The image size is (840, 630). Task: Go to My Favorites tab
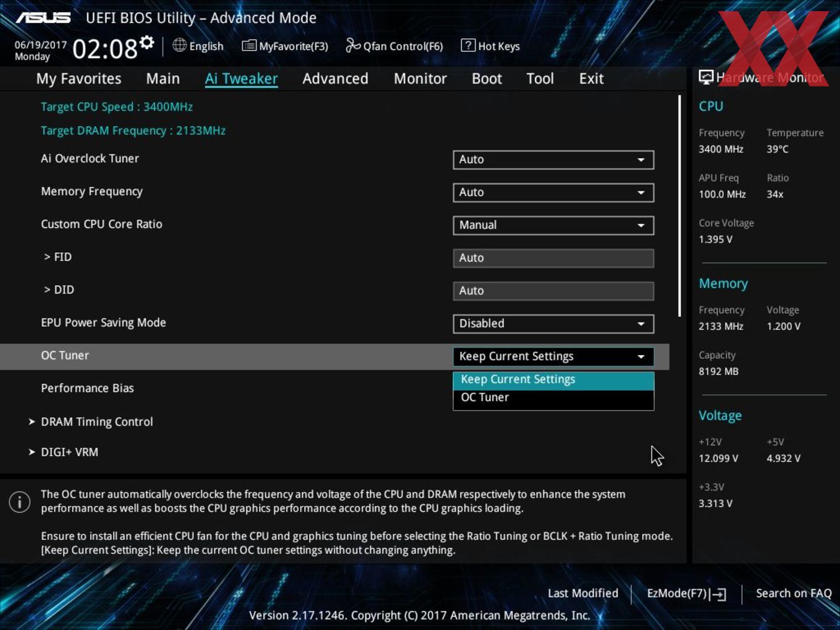[x=78, y=78]
